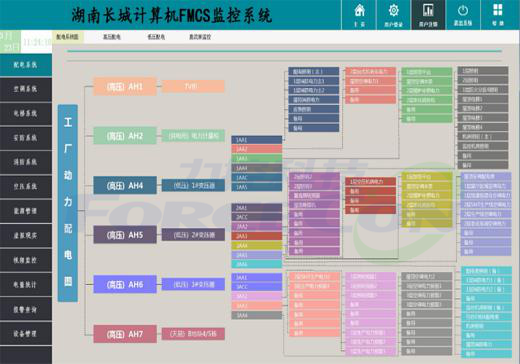Switch to the 高压配电 tab
This screenshot has height=364, width=520.
(112, 37)
